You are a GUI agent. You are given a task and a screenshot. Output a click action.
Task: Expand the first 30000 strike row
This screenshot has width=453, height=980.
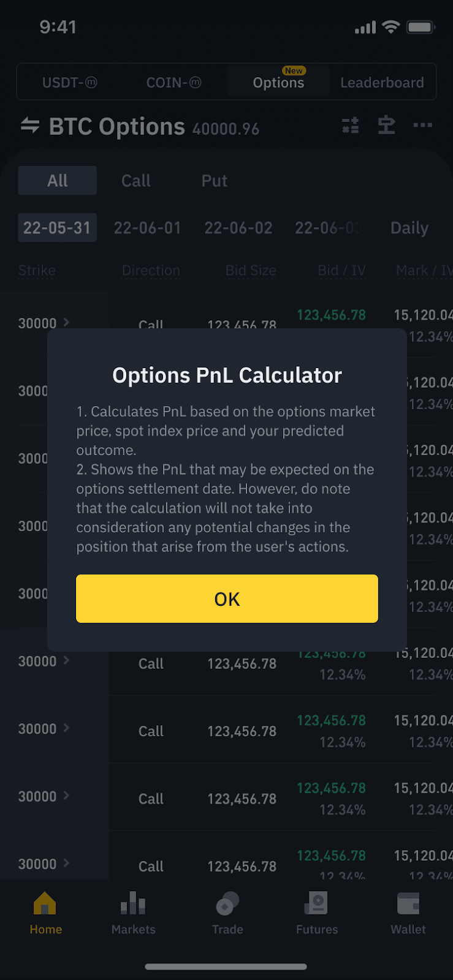click(44, 323)
